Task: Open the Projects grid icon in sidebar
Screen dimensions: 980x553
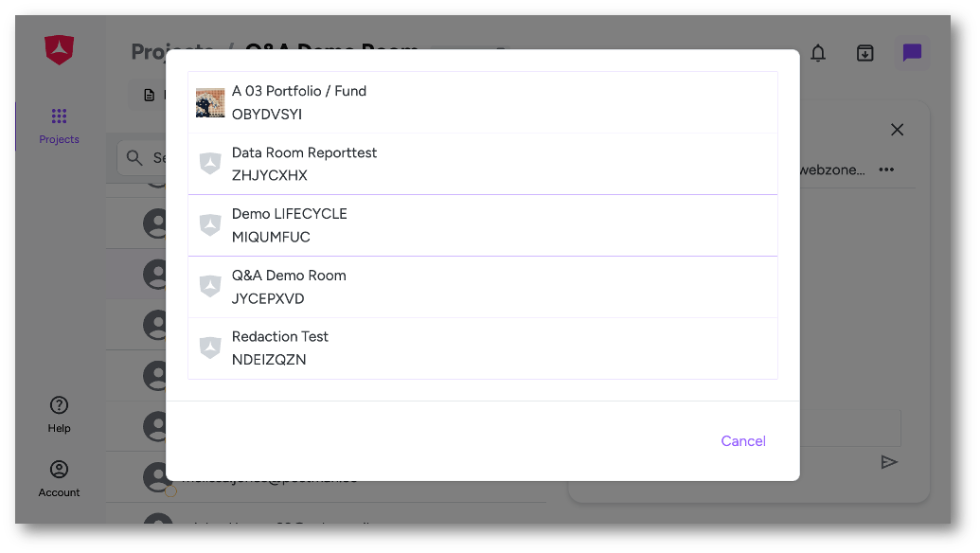Action: coord(59,116)
